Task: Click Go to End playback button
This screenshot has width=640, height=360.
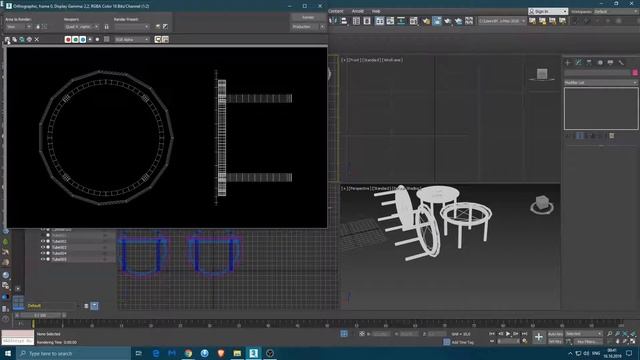Action: [524, 334]
